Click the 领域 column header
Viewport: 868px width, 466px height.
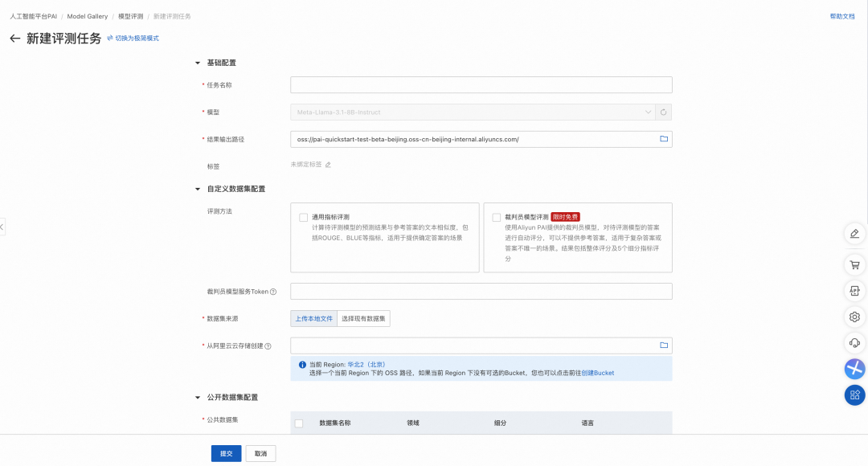pyautogui.click(x=413, y=423)
